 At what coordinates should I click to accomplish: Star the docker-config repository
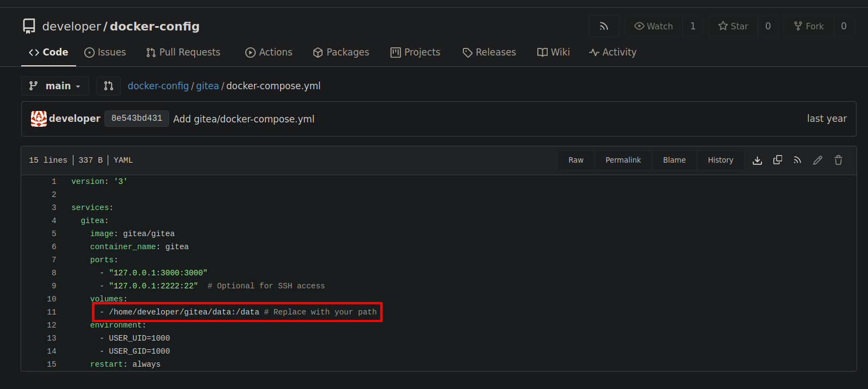tap(733, 26)
